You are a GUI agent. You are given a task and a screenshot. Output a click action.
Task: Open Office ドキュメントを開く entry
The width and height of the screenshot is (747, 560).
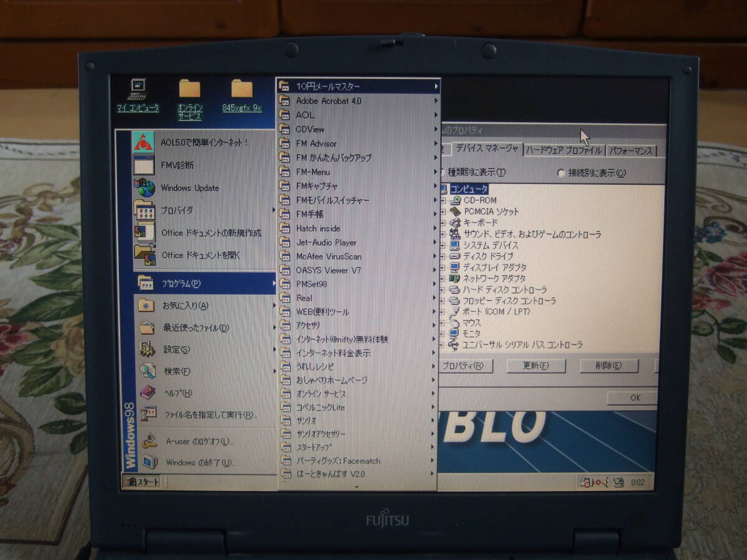(204, 255)
